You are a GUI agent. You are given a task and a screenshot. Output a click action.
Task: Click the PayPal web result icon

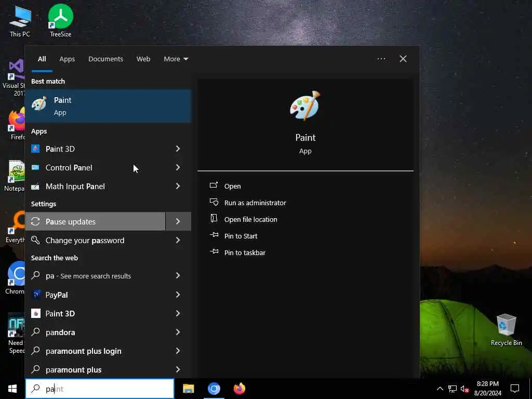[36, 295]
